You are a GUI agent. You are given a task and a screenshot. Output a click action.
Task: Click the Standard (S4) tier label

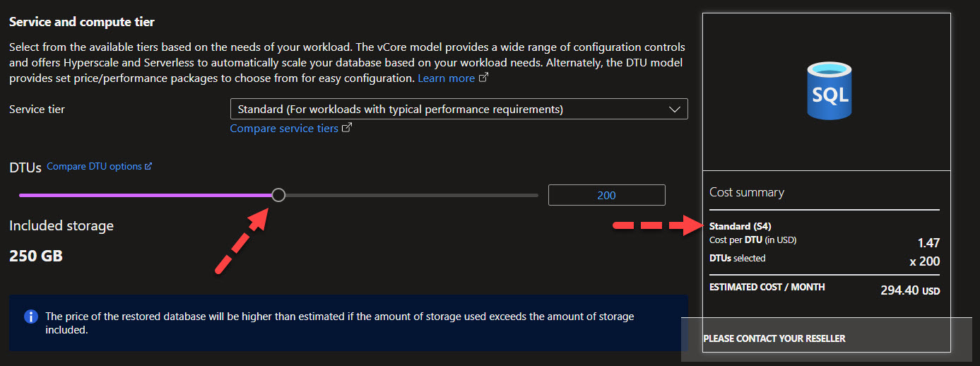740,226
